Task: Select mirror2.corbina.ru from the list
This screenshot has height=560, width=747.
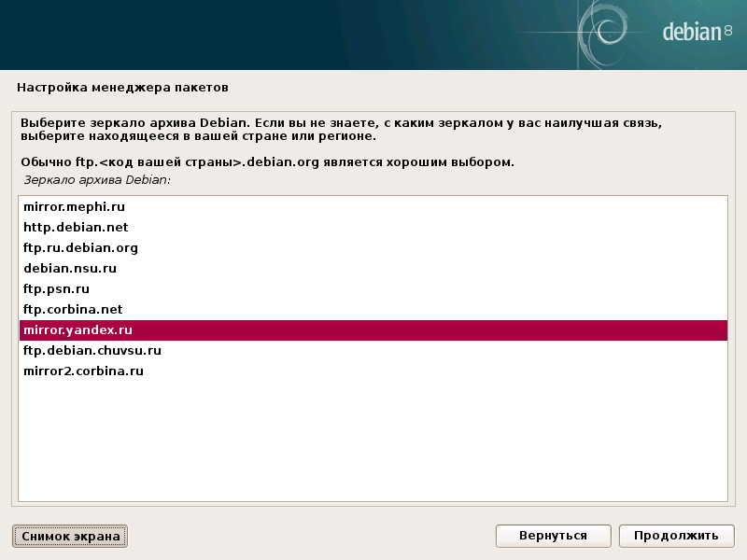Action: point(373,371)
